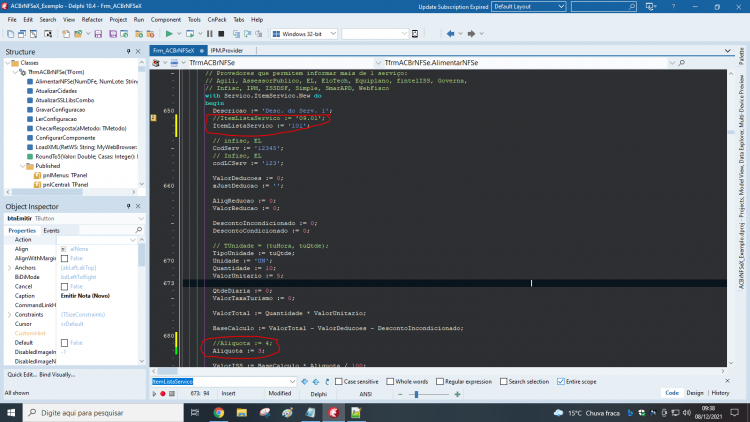Switch to the Design view
Viewport: 750px width, 422px height.
[695, 393]
